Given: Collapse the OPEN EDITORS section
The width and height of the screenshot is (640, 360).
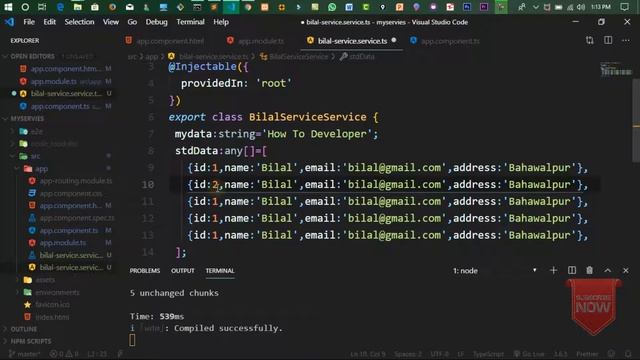Looking at the screenshot, I should 33,56.
